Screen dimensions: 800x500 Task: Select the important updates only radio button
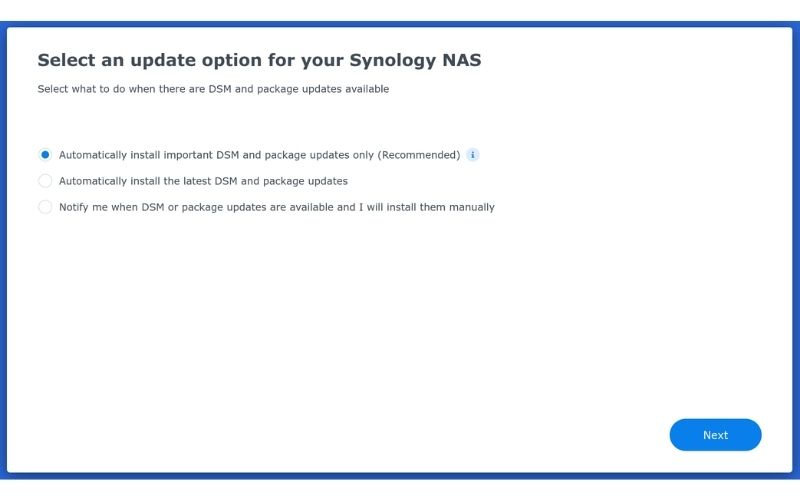coord(45,155)
